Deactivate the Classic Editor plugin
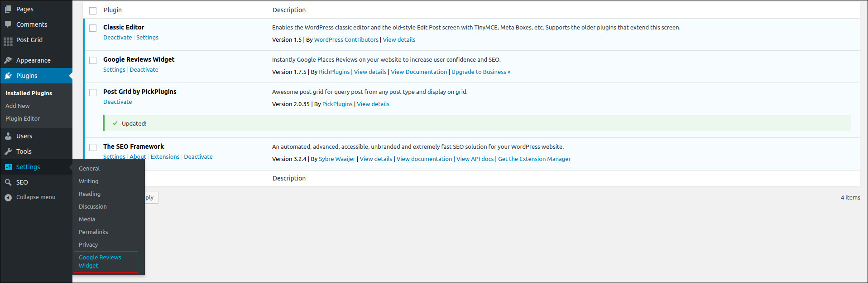 [x=118, y=38]
